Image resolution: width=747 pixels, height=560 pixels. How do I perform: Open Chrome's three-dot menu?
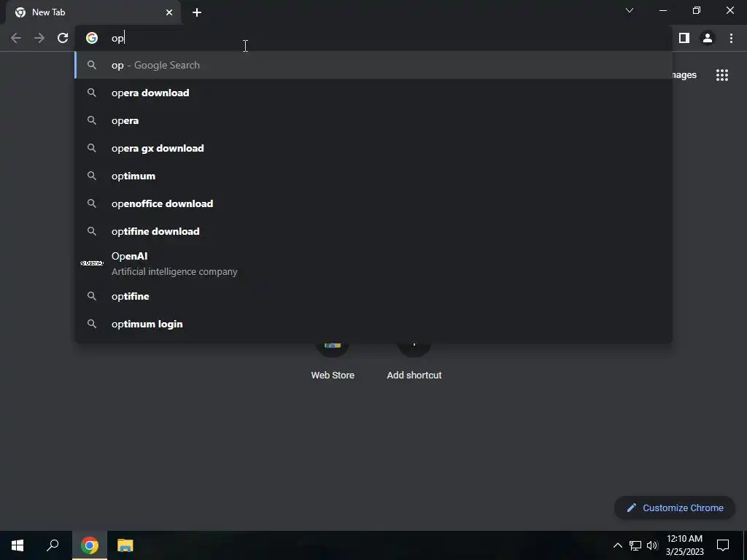coord(731,38)
